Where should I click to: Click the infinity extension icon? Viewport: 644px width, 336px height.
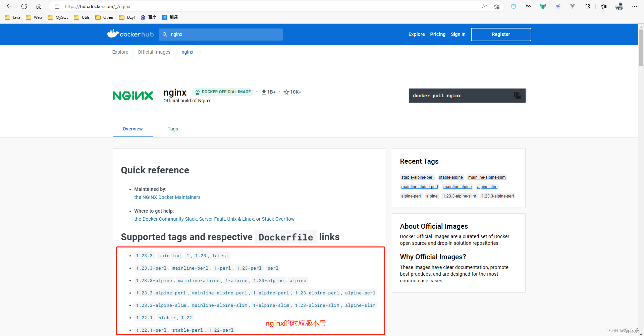pyautogui.click(x=528, y=6)
